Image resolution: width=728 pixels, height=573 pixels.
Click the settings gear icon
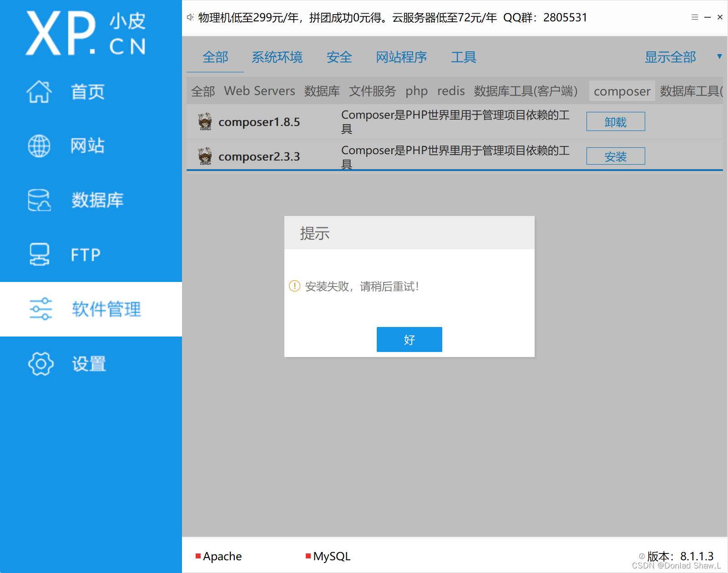click(41, 363)
